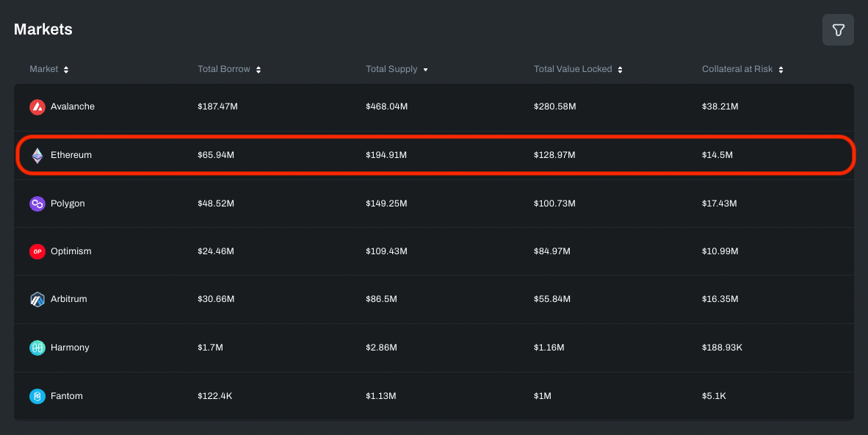Select Ethereum total supply $194.91M
This screenshot has width=868, height=435.
(x=386, y=155)
